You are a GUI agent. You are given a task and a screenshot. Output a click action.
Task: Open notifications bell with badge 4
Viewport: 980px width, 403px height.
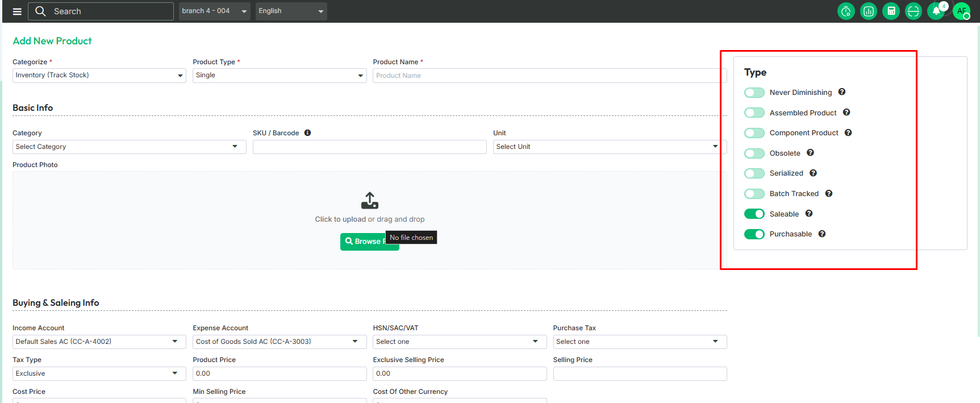(x=936, y=11)
